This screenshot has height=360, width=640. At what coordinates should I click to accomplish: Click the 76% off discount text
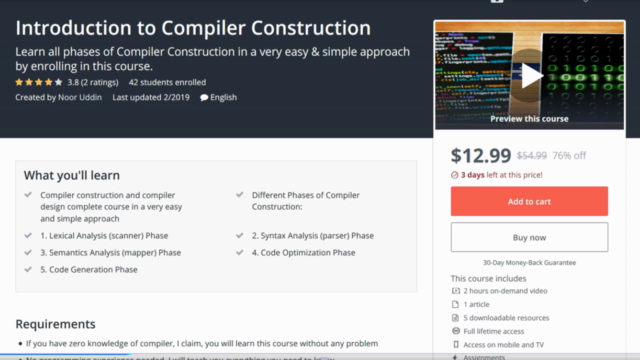click(x=569, y=156)
